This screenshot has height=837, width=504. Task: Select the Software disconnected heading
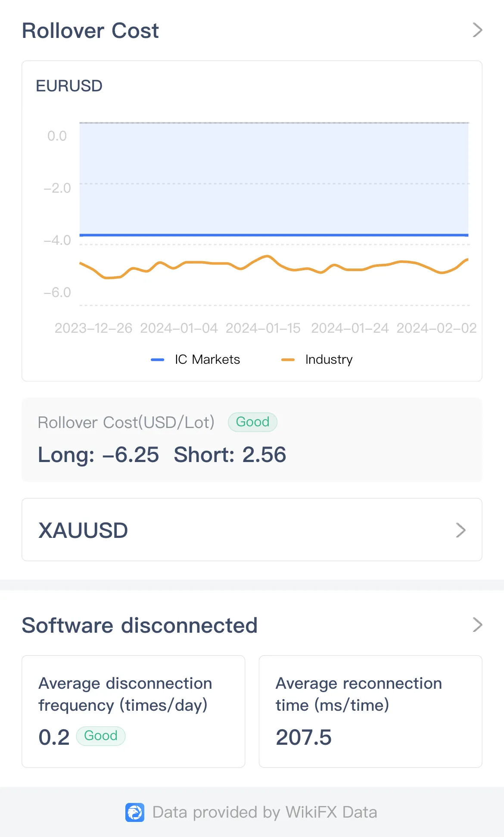coord(140,625)
